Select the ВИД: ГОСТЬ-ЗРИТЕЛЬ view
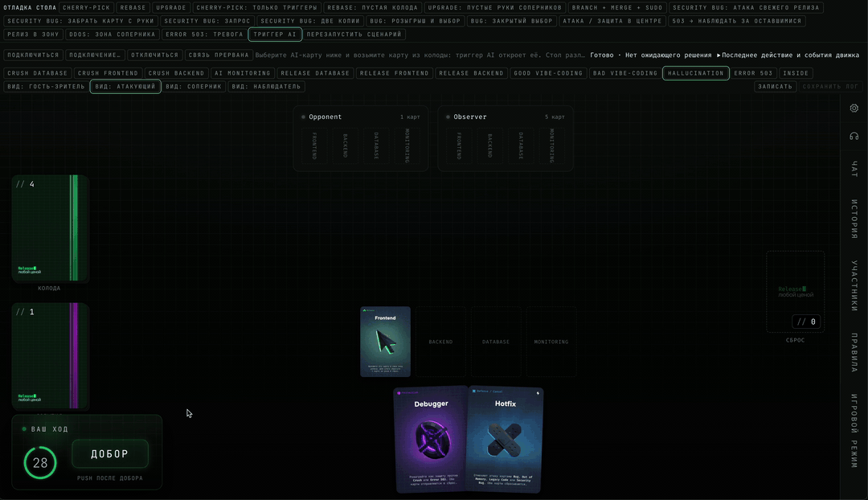 coord(46,86)
